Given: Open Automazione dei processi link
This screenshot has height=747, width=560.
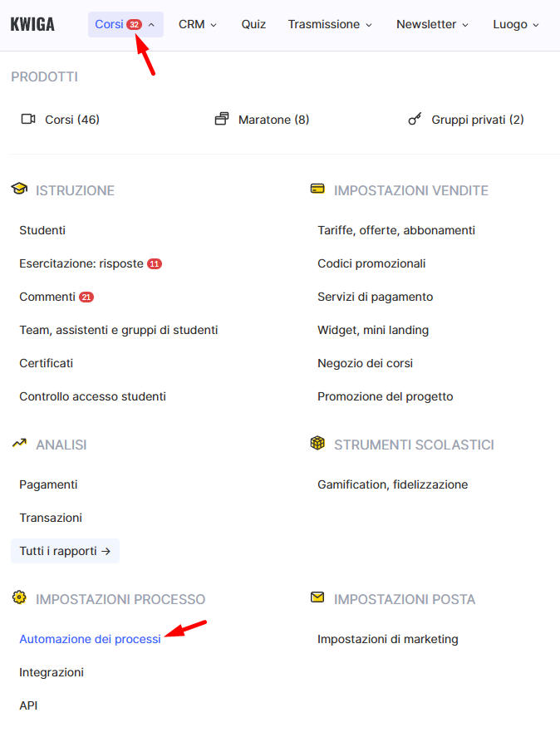Looking at the screenshot, I should 90,639.
